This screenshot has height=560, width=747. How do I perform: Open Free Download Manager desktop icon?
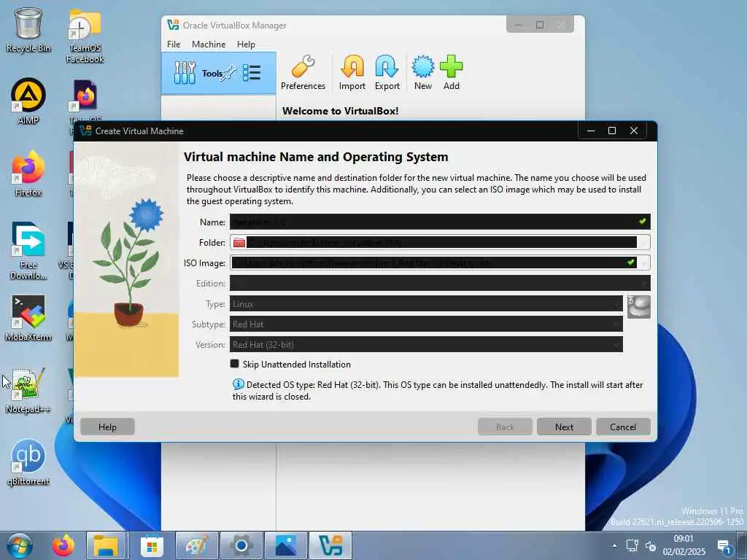[28, 251]
